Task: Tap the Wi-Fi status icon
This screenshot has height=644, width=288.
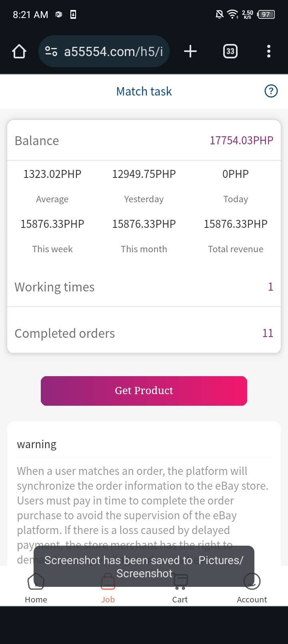Action: tap(232, 15)
